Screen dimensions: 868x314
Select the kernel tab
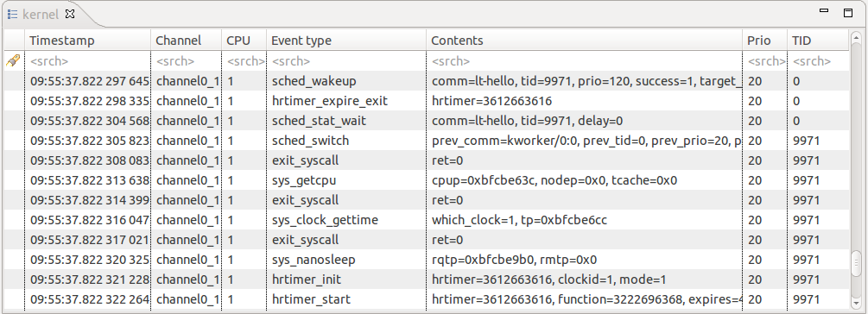coord(41,14)
